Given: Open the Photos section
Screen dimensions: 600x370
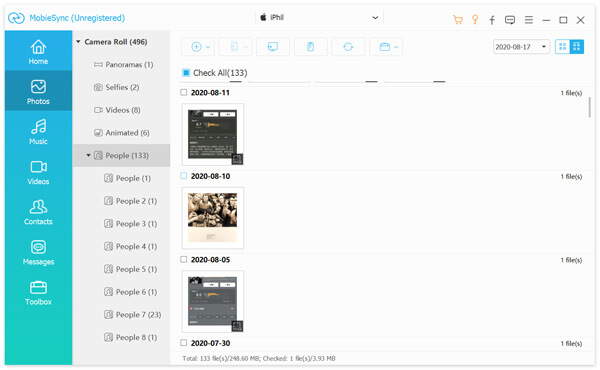Looking at the screenshot, I should tap(38, 91).
